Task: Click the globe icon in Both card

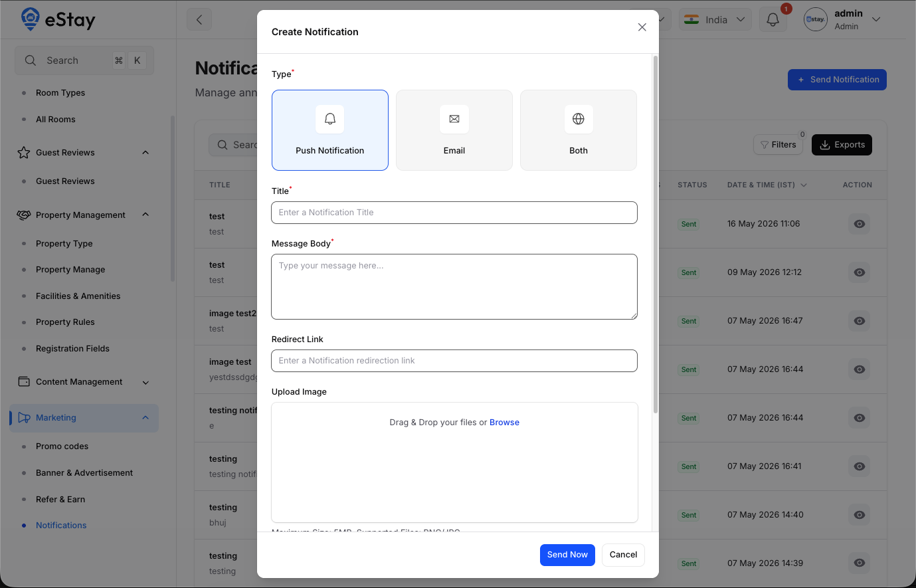Action: pos(579,119)
